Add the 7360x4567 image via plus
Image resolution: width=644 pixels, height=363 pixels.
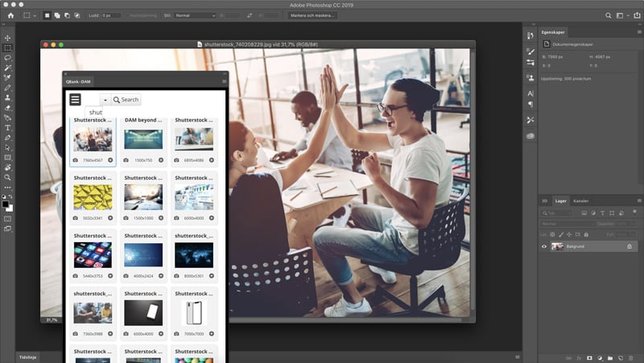(110, 160)
